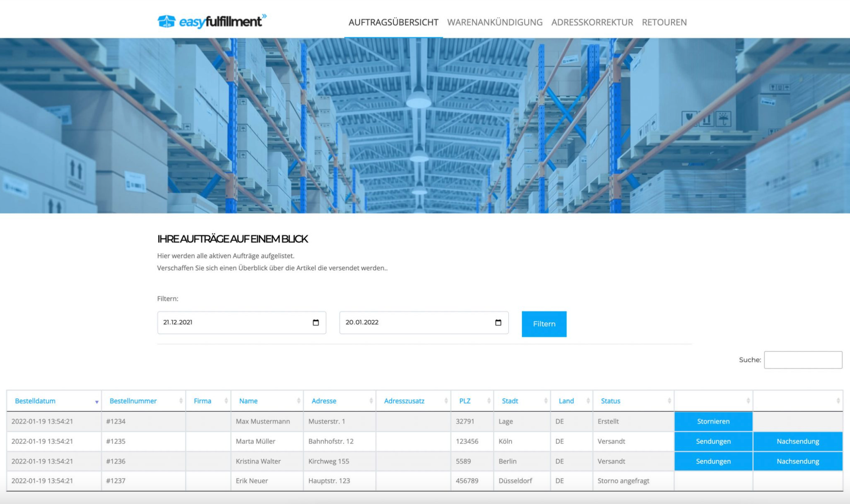Screen dimensions: 850x504
Task: Sort table by Name column header
Action: click(248, 401)
